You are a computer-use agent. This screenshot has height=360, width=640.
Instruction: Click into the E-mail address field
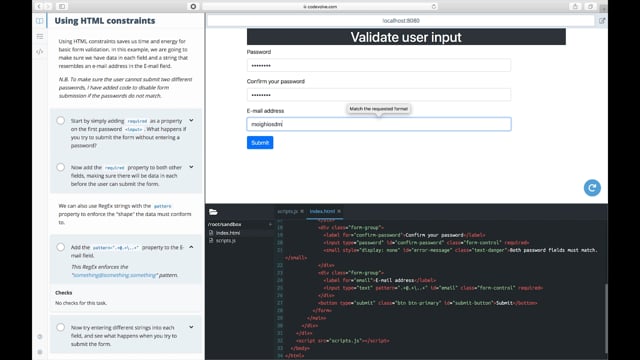[x=379, y=124]
